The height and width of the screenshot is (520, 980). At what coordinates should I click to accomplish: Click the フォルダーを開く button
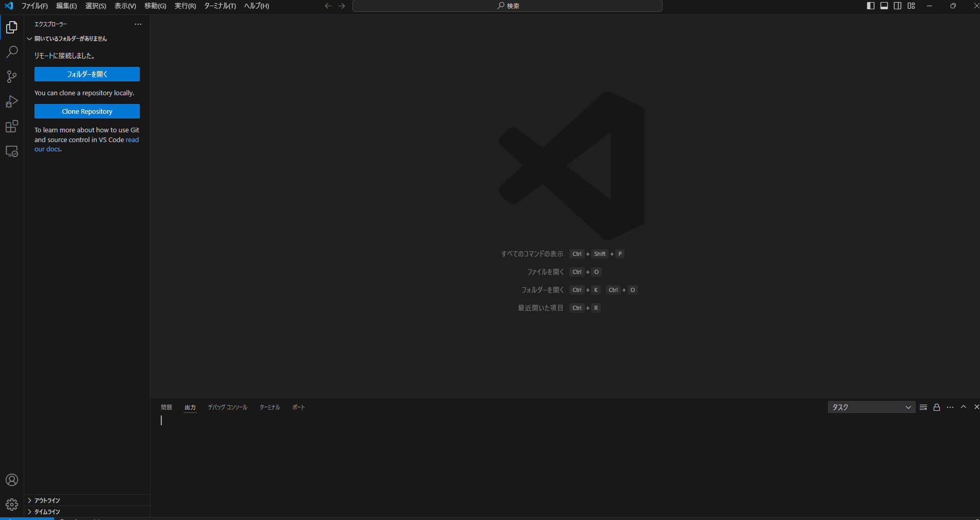(87, 74)
